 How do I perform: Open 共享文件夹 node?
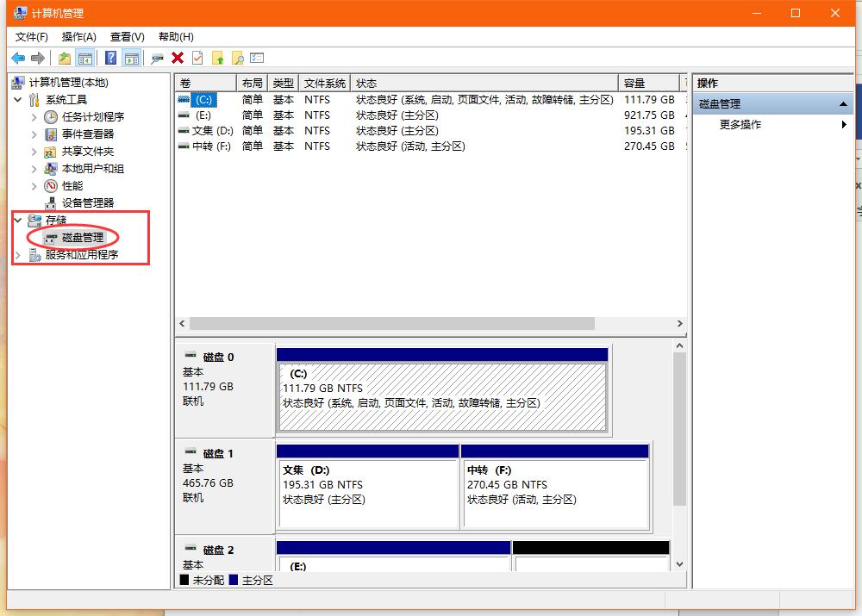88,151
